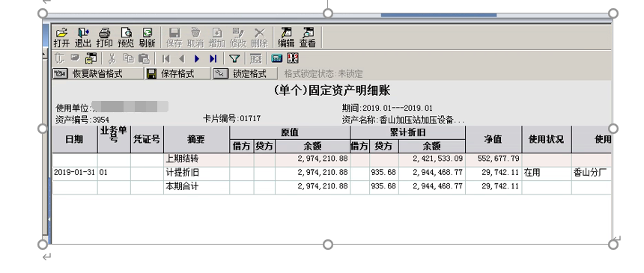Click 恢复缺省格式 button
The height and width of the screenshot is (273, 644).
pyautogui.click(x=97, y=74)
